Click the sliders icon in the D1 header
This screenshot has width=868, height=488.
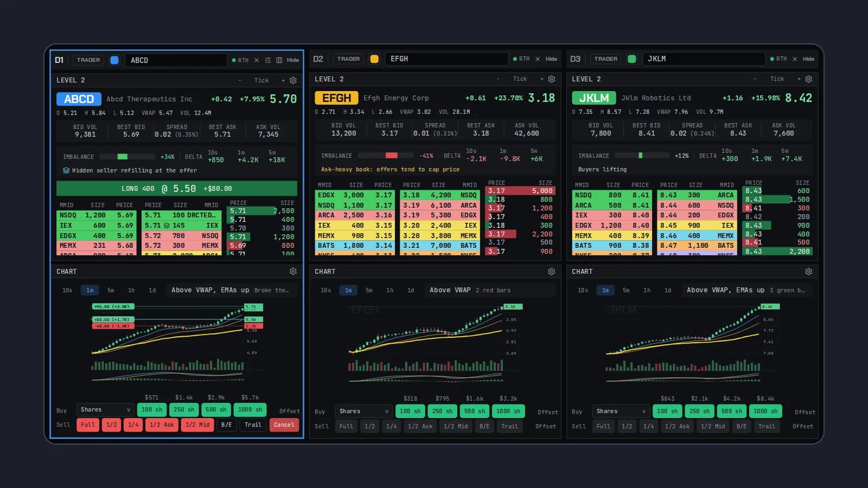[267, 60]
